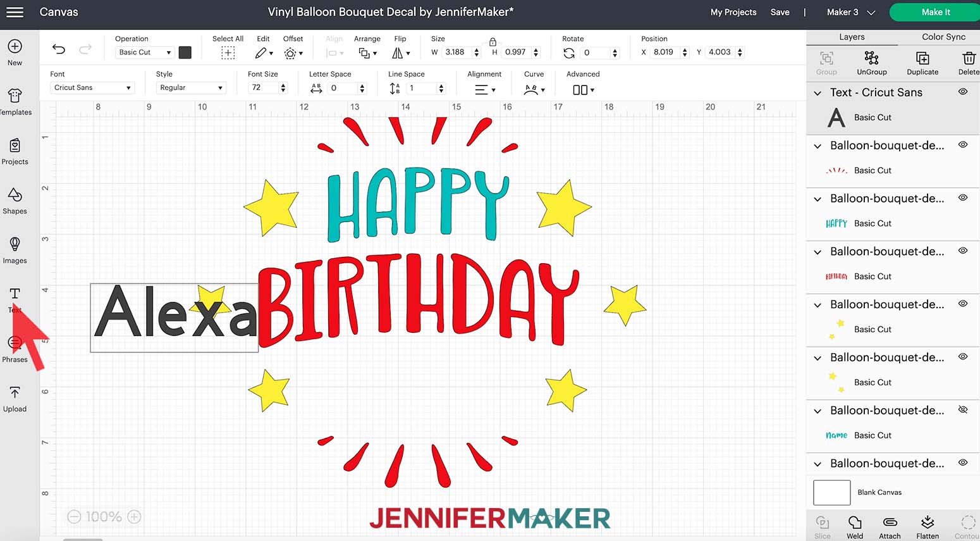Click the Rotate icon
980x541 pixels.
point(569,53)
